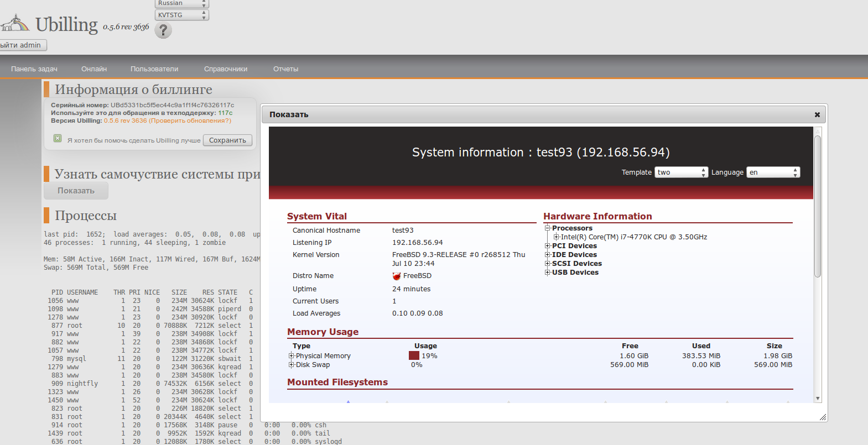Click the dialog resize grip corner
The image size is (868, 445).
[x=823, y=417]
